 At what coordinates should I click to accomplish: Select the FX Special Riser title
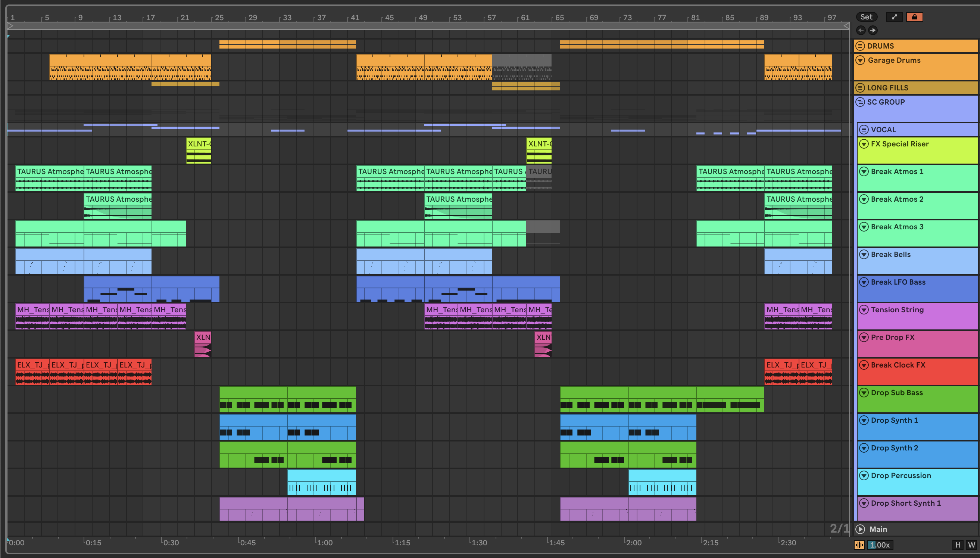tap(900, 144)
